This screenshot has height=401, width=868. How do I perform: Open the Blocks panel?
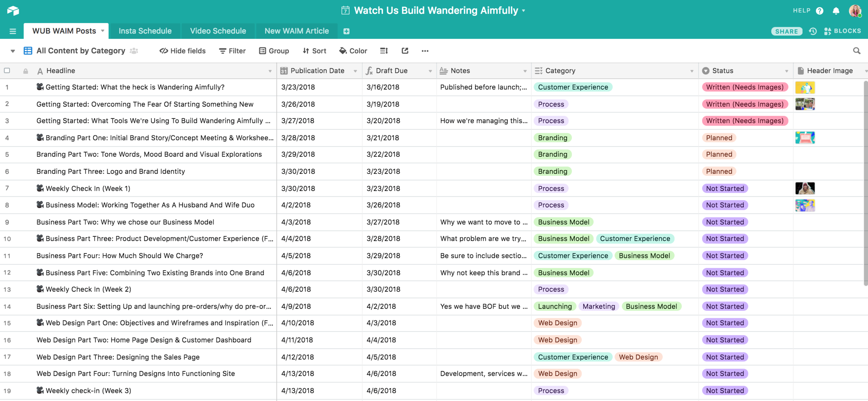pos(842,31)
